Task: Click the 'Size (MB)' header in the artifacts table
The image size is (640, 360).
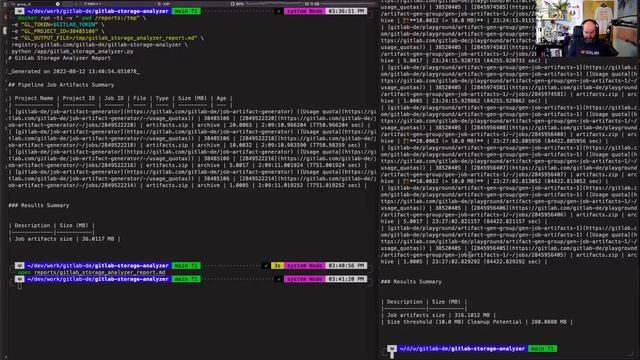Action: click(192, 98)
